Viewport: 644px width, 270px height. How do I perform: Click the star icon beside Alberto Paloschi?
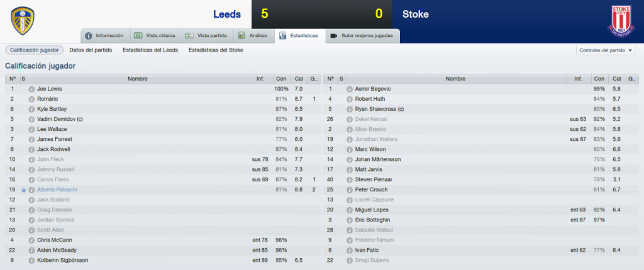[23, 190]
